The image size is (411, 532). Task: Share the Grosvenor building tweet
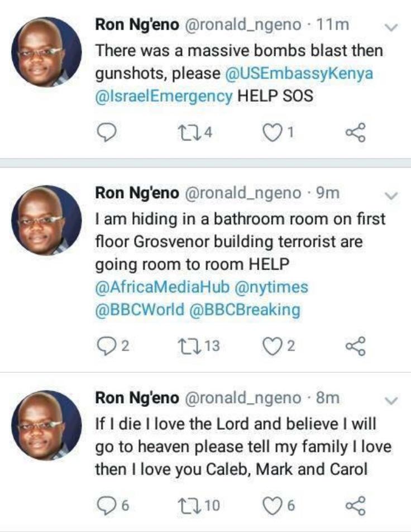pos(355,346)
